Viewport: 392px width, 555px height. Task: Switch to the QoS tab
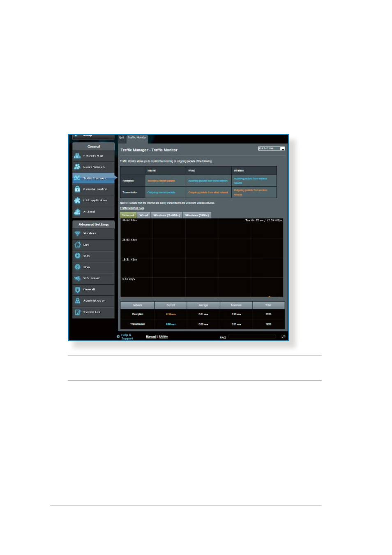point(122,137)
